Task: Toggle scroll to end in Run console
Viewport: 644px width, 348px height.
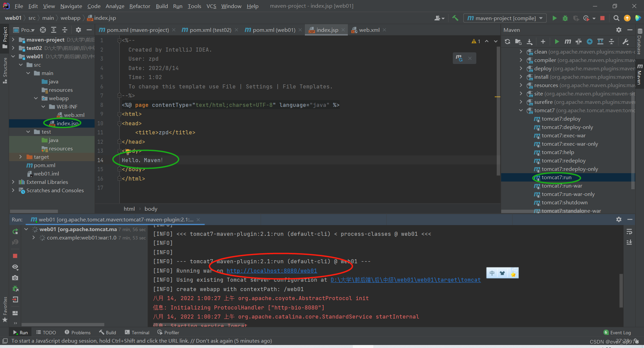Action: tap(629, 242)
